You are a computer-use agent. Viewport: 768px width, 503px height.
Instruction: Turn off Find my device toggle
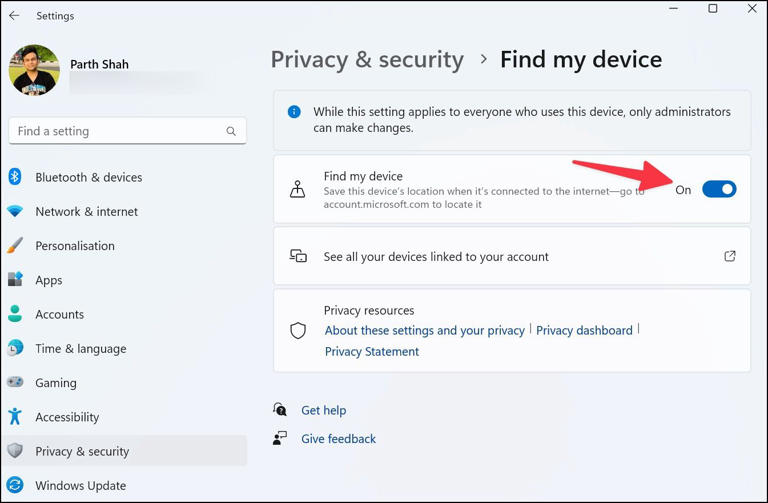pos(718,189)
